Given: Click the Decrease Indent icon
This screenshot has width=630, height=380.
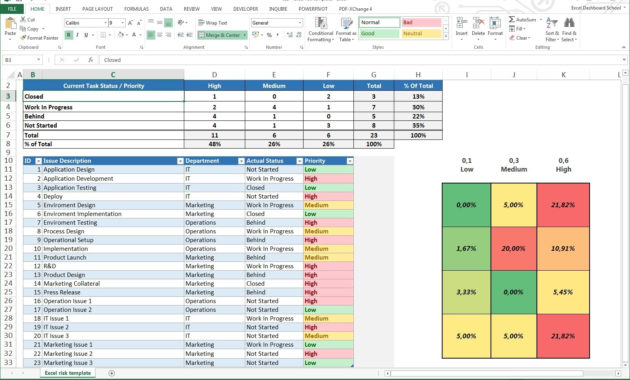Looking at the screenshot, I should [x=181, y=35].
